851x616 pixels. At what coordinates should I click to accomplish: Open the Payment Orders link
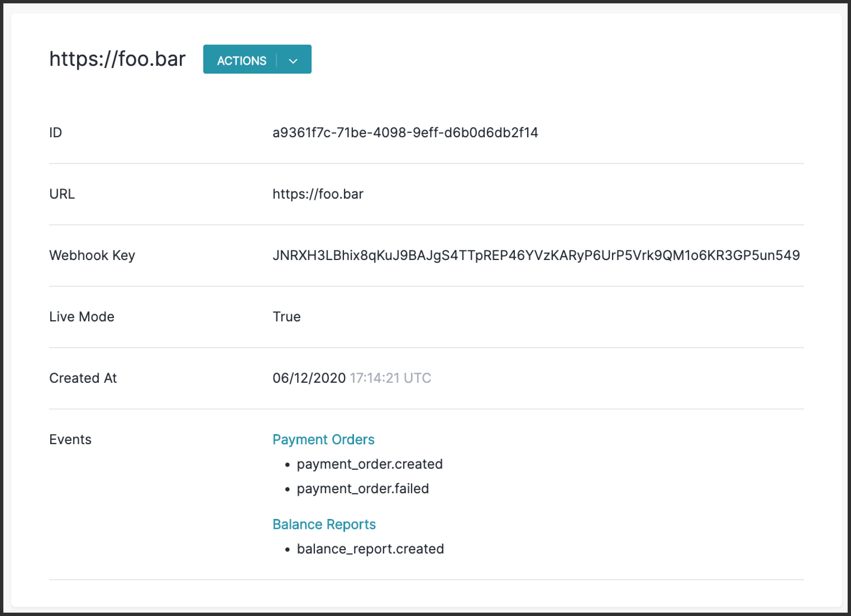323,439
